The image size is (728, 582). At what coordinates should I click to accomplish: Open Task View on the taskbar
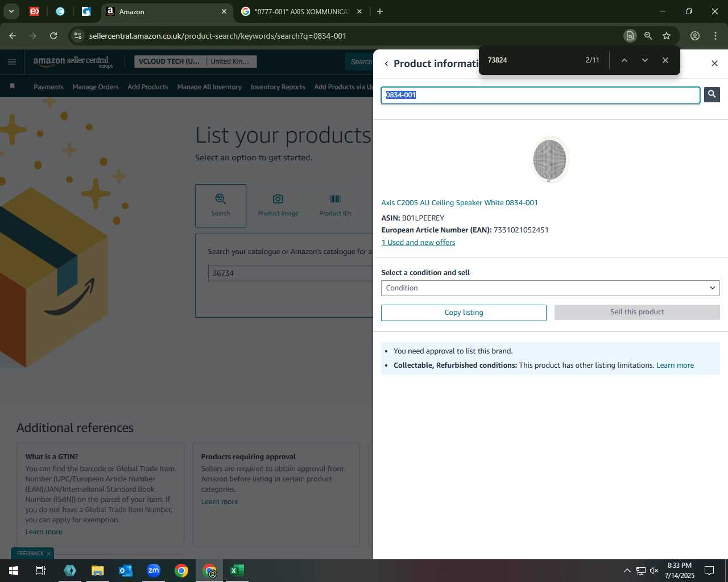pos(41,571)
